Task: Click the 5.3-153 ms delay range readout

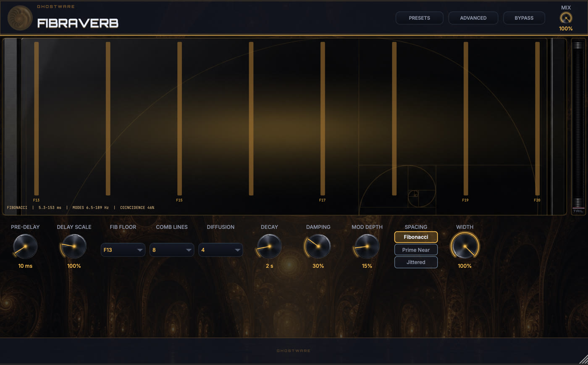Action: coord(50,208)
